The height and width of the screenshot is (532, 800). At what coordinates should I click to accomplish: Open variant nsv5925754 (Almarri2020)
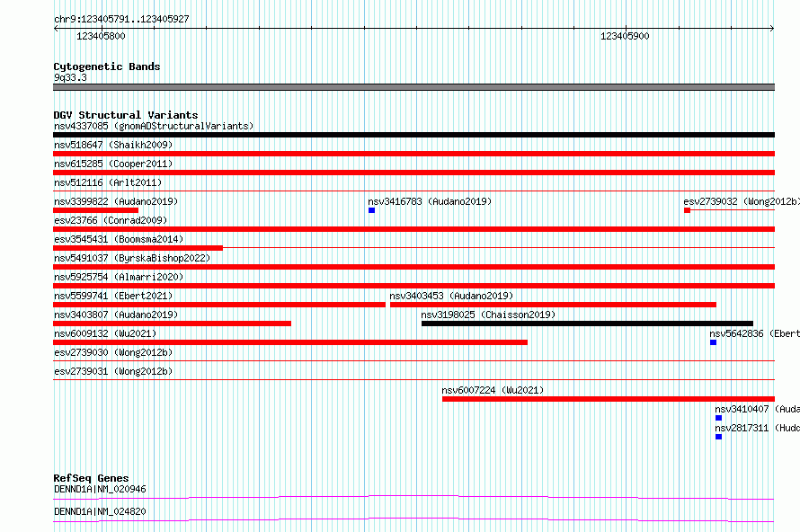119,277
